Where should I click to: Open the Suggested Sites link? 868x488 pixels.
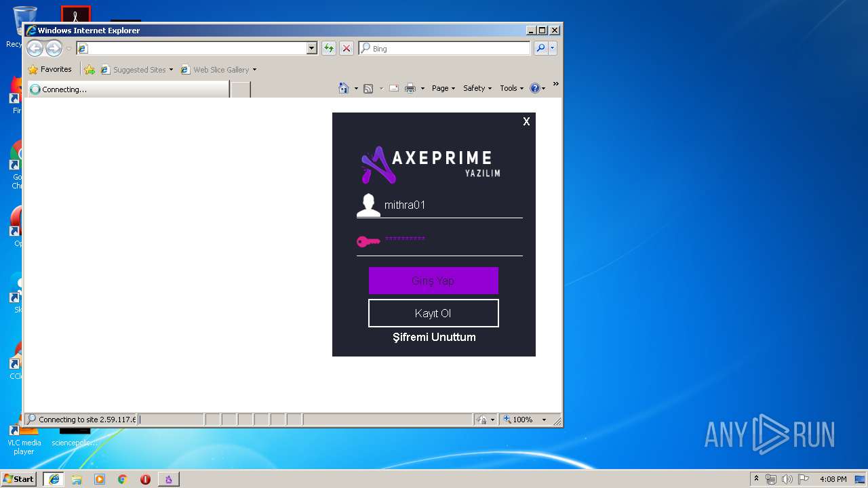pos(136,69)
